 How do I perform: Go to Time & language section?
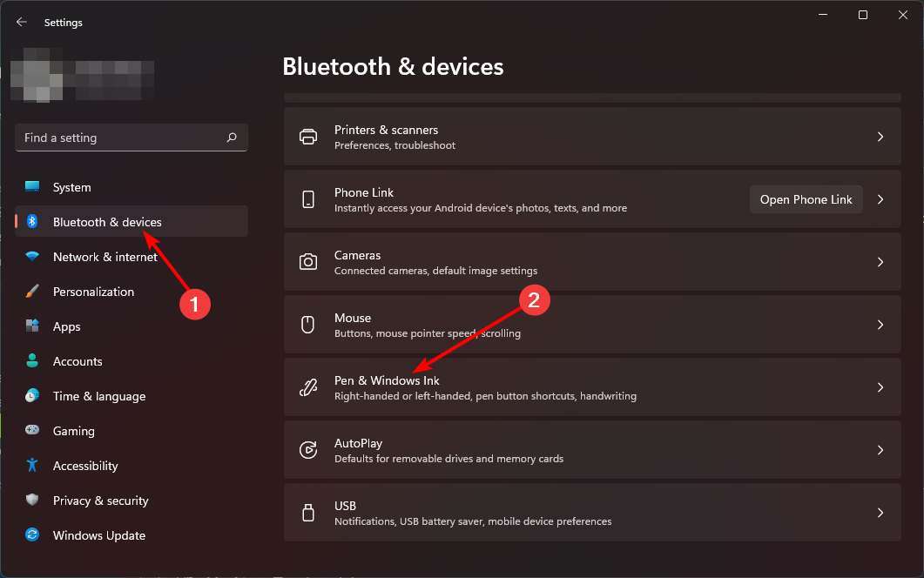click(98, 396)
